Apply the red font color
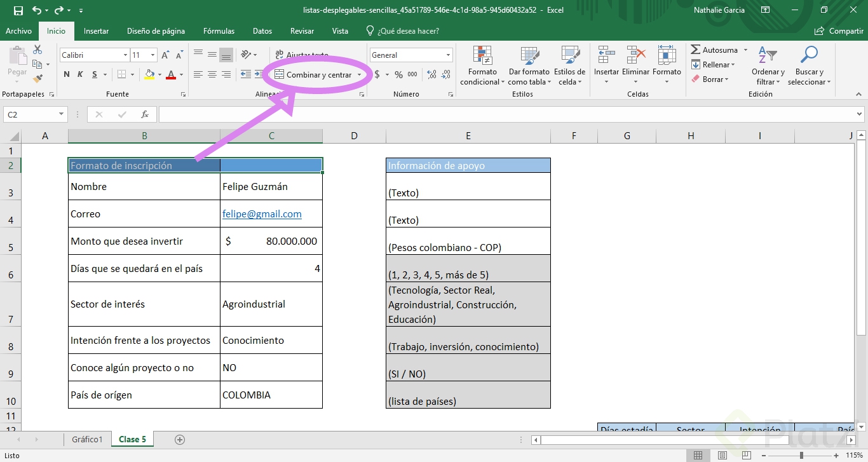The height and width of the screenshot is (462, 868). click(170, 74)
